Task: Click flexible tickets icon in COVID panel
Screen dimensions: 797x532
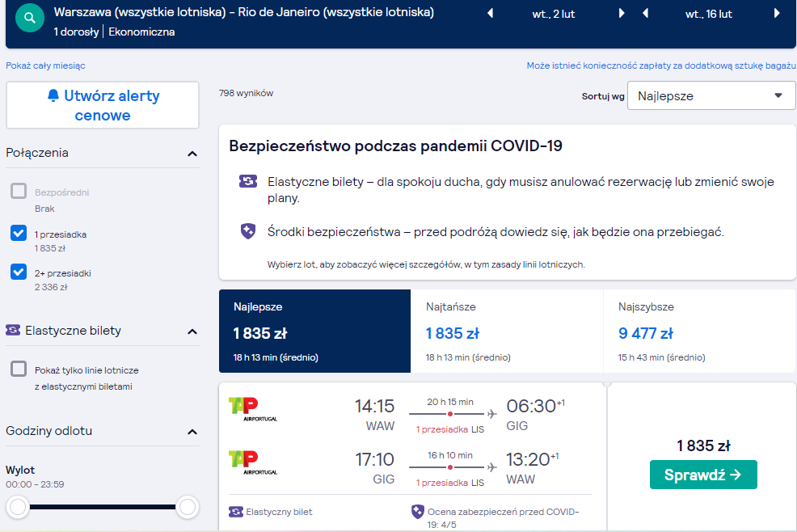Action: pyautogui.click(x=248, y=181)
